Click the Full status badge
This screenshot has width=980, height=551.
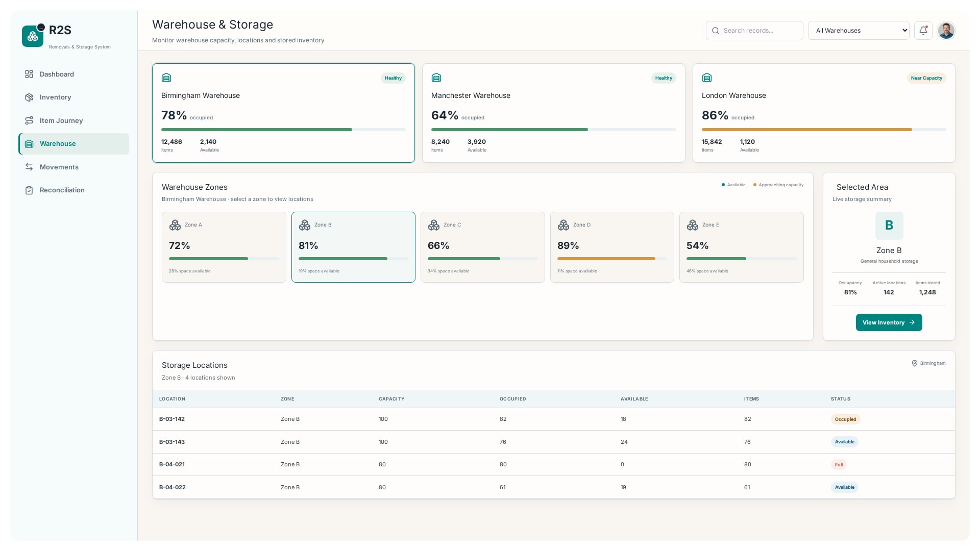[839, 465]
